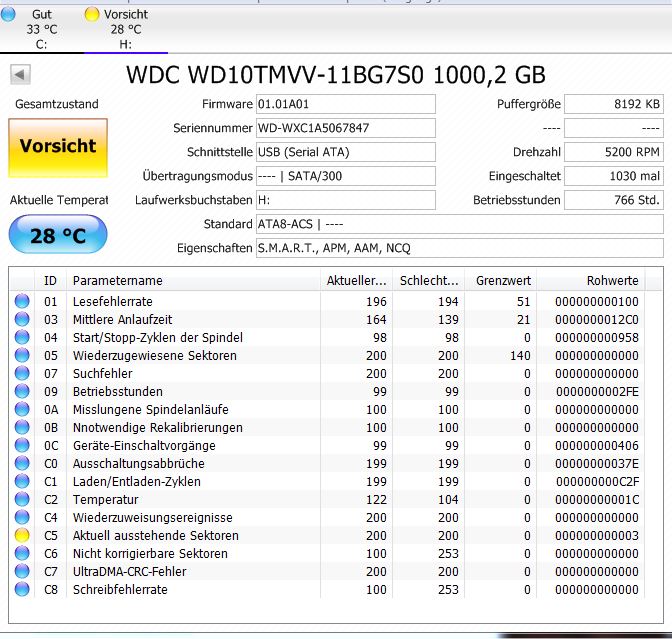Click the Firmware field 01.01A01
The image size is (672, 639).
tap(345, 104)
